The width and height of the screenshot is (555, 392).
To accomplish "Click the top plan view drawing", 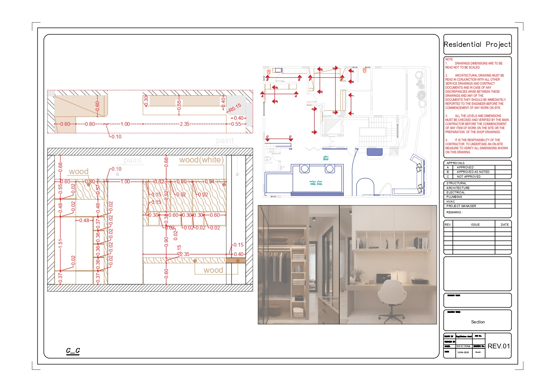I will pos(150,112).
